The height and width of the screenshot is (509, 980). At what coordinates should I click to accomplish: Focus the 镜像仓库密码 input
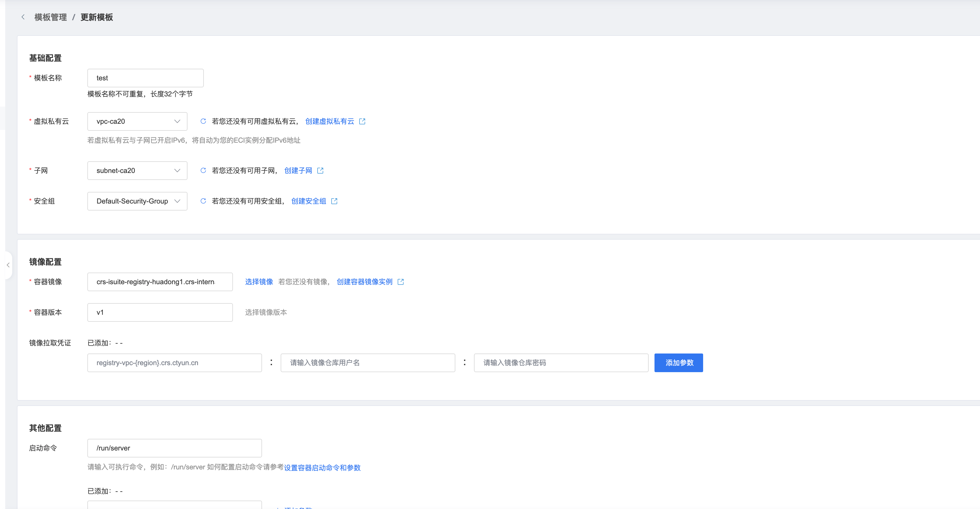tap(561, 363)
